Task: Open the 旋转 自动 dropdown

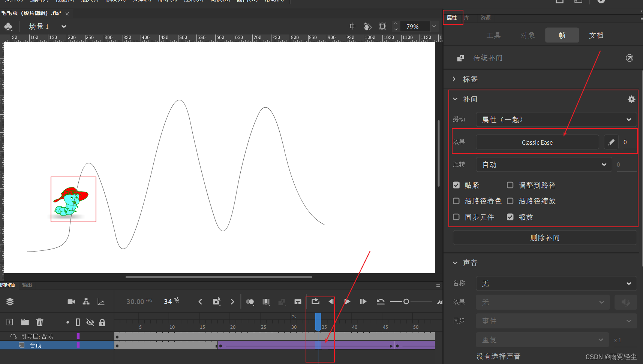Action: tap(544, 165)
